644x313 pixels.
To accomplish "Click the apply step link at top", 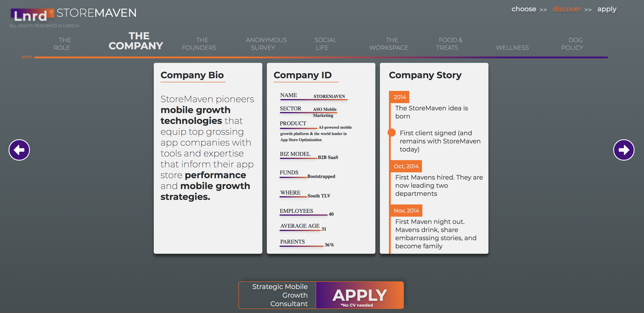I will 606,9.
